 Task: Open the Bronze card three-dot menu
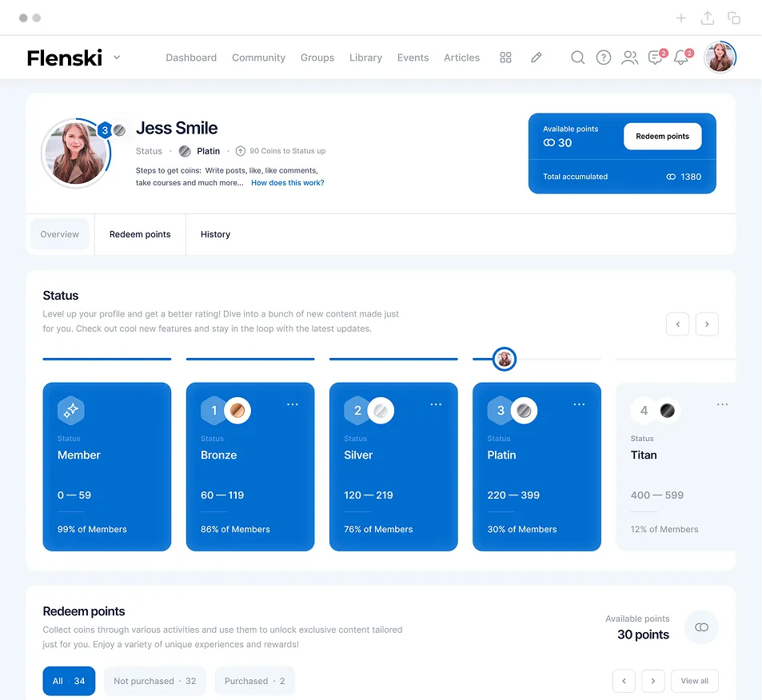(293, 405)
